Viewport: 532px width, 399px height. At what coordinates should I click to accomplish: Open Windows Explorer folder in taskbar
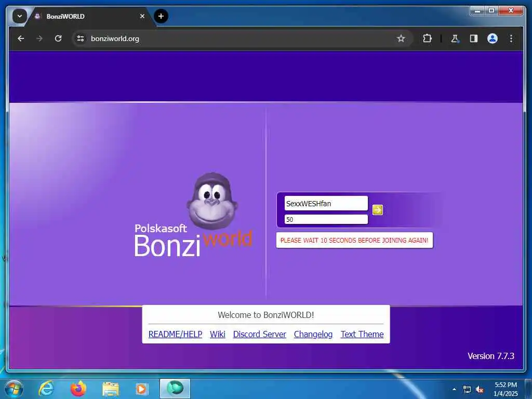(111, 389)
